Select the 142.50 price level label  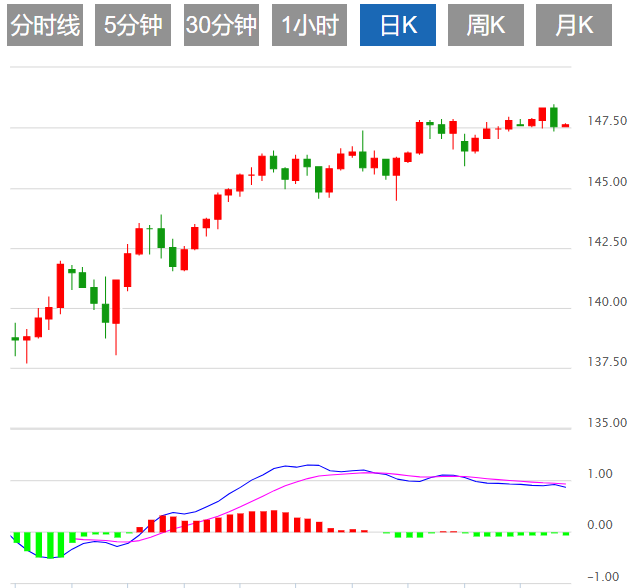pos(607,241)
